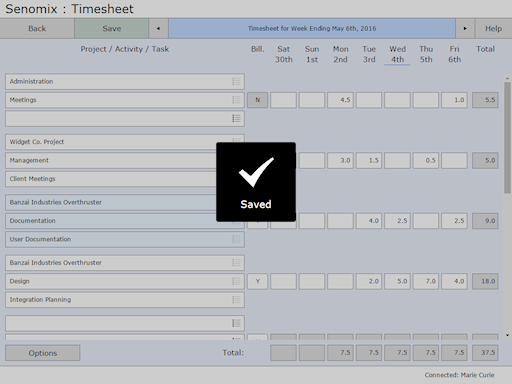Select the Fri 6th column header
This screenshot has height=384, width=512.
[454, 54]
